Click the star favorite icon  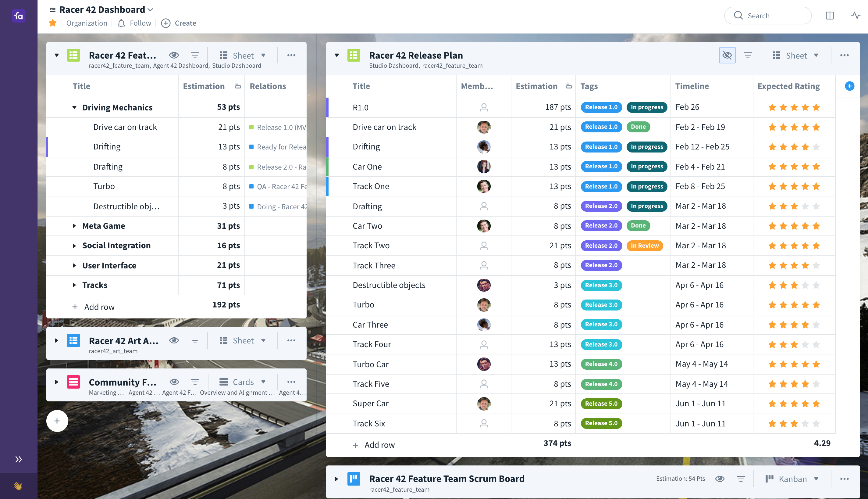[x=53, y=23]
